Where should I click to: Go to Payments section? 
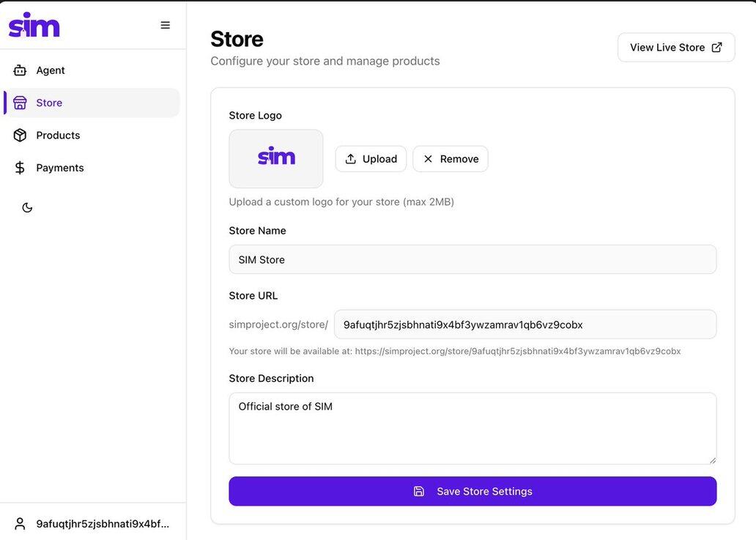(x=60, y=168)
